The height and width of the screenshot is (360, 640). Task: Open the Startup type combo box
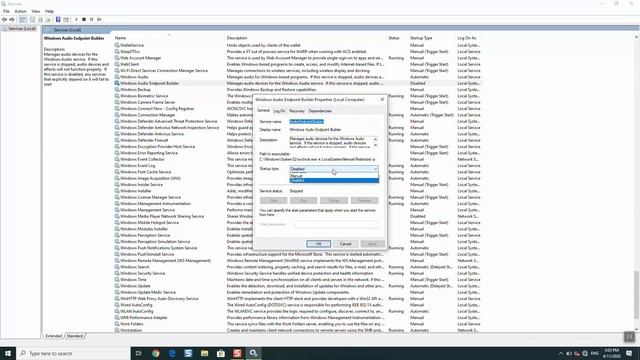click(x=334, y=169)
